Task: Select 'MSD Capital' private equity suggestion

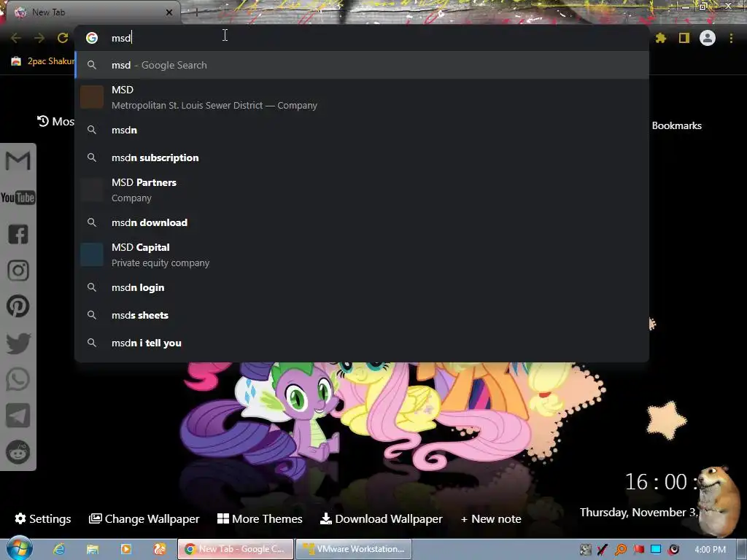Action: click(362, 254)
